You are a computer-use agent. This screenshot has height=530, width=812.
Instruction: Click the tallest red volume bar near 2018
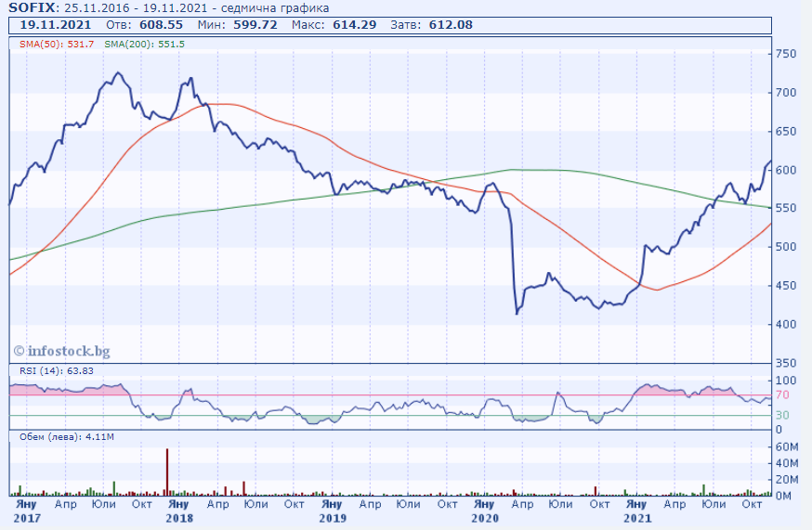166,472
